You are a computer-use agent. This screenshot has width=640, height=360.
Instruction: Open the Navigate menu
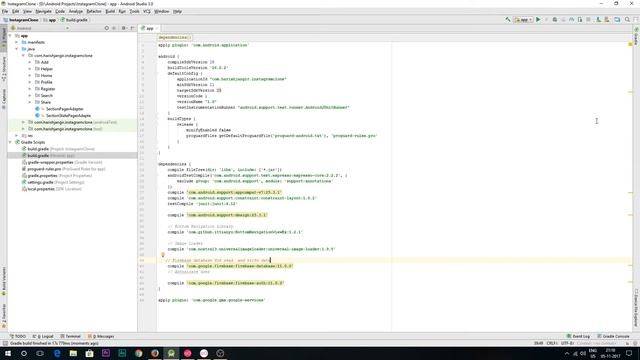(x=43, y=11)
